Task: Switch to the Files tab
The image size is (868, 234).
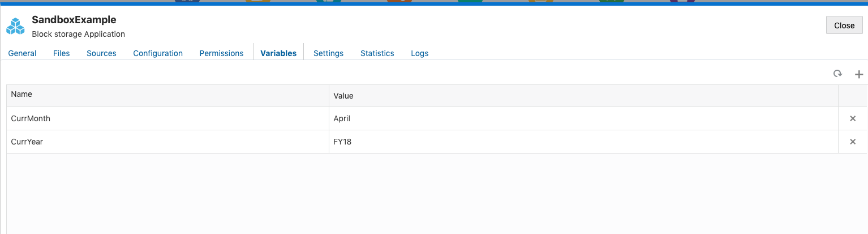Action: (x=61, y=53)
